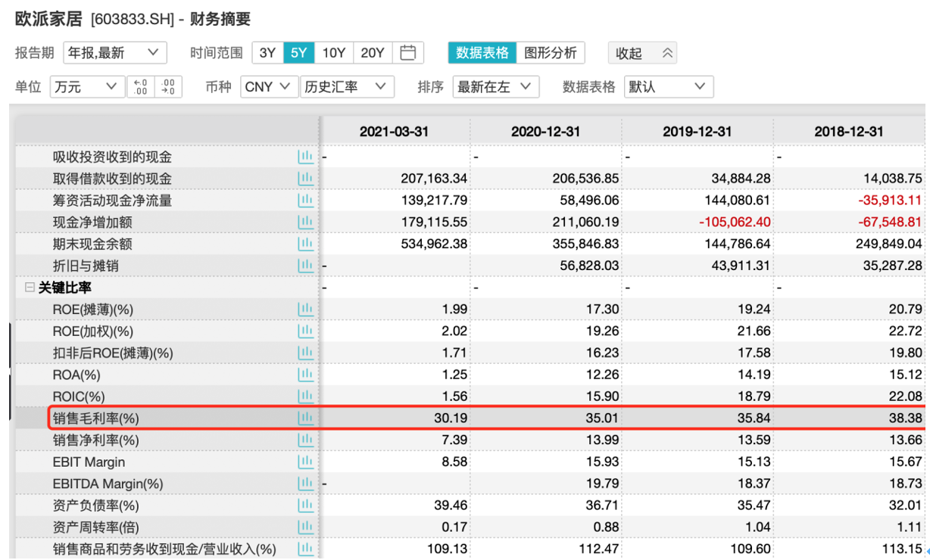This screenshot has width=930, height=560.
Task: Open the chart icon for 销售毛利率(%) row
Action: [305, 418]
